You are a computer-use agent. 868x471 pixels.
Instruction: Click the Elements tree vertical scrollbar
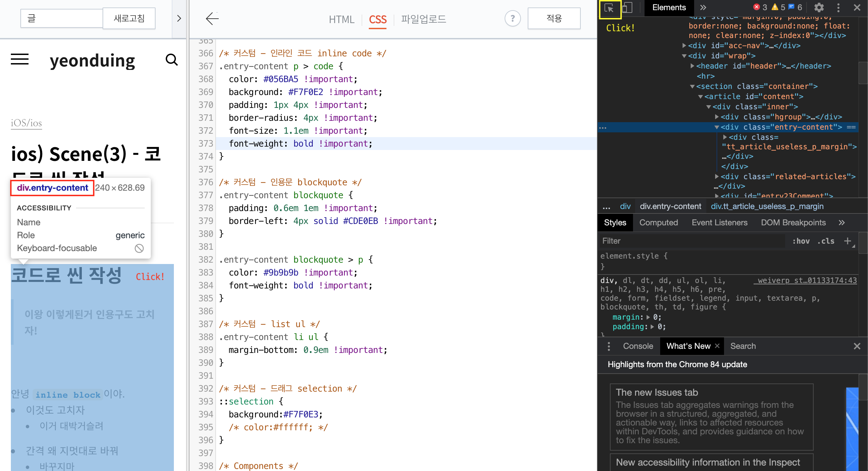click(x=863, y=73)
